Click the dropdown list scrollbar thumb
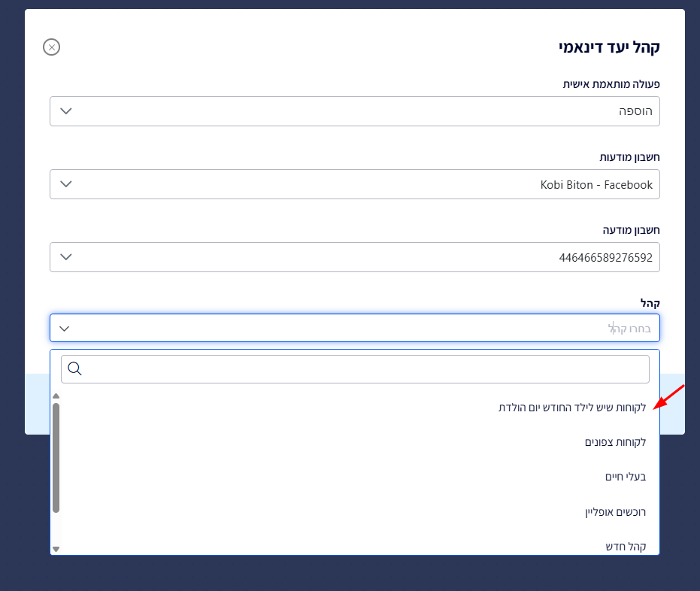700x591 pixels. 56,457
